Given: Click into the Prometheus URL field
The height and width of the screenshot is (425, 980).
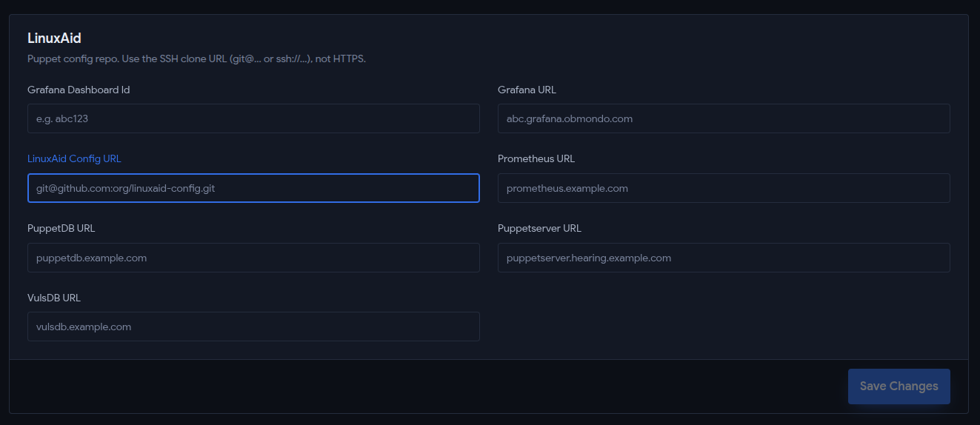Looking at the screenshot, I should pos(724,188).
